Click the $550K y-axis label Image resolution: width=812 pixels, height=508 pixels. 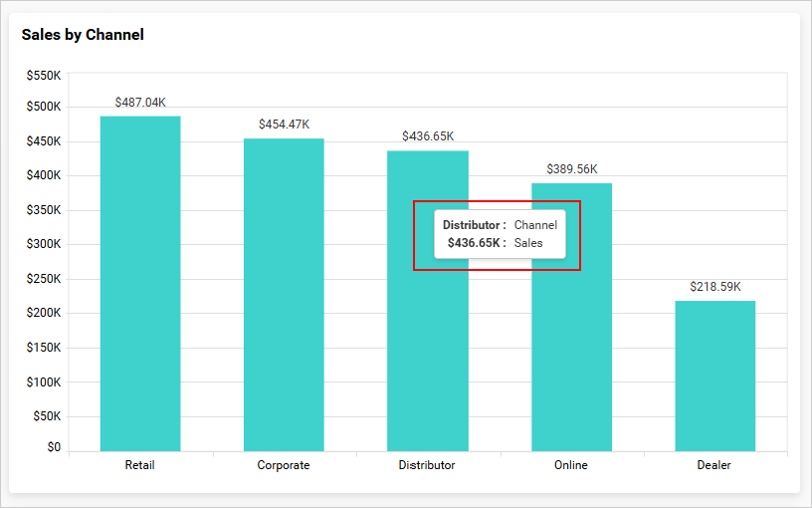tap(44, 76)
